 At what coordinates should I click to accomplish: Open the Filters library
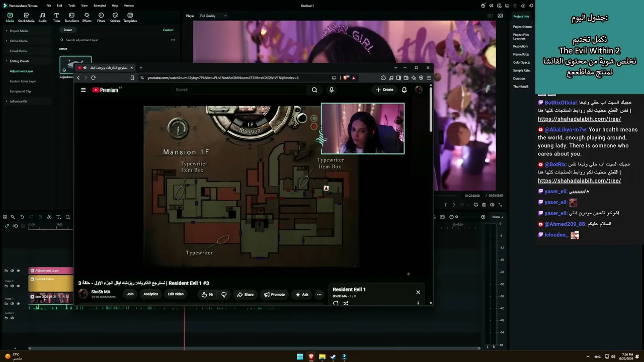point(101,18)
